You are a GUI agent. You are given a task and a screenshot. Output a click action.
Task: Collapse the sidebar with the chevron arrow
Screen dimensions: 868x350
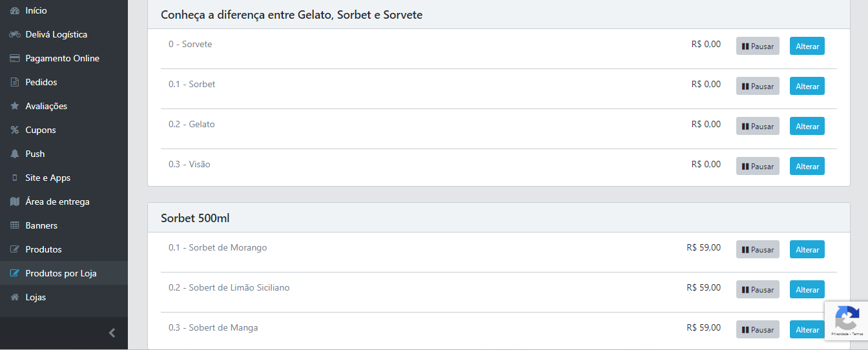[x=112, y=333]
